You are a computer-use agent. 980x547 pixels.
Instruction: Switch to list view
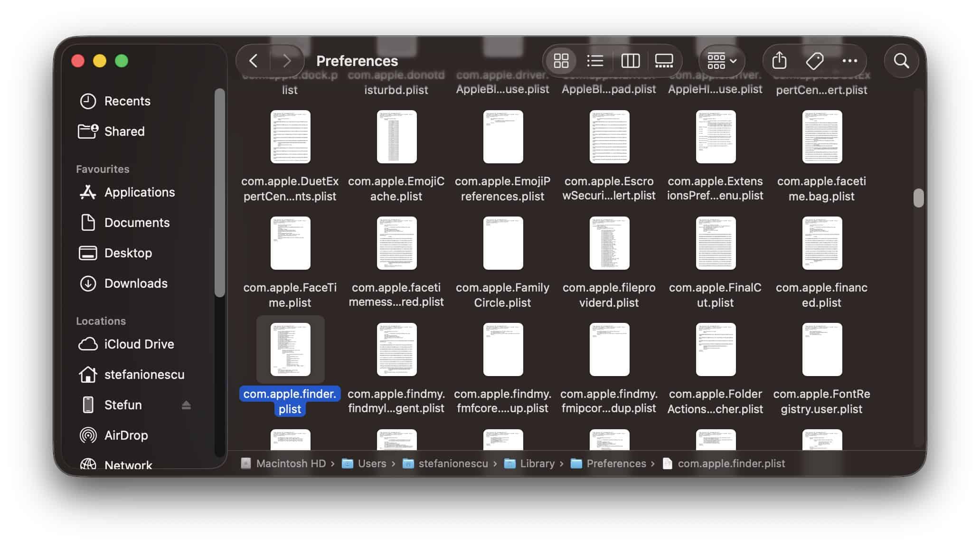[x=595, y=61]
